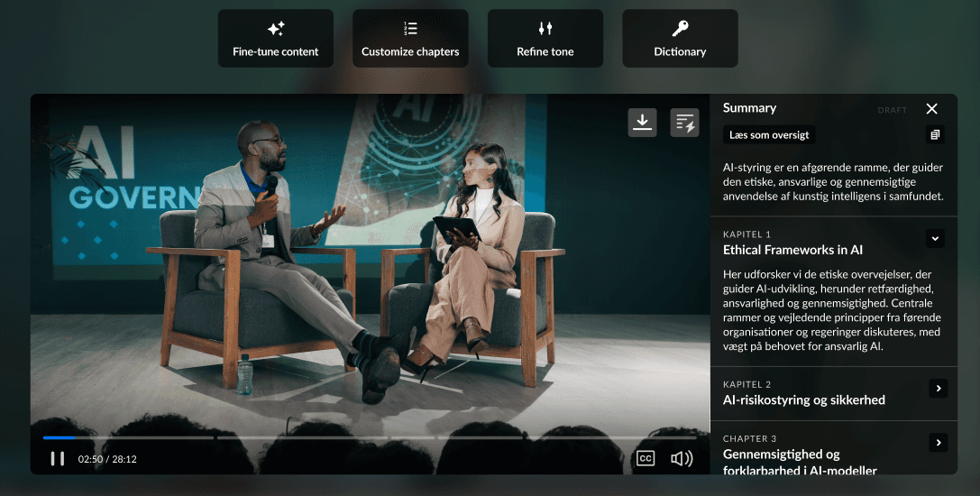
Task: Pause the video playback
Action: 58,458
